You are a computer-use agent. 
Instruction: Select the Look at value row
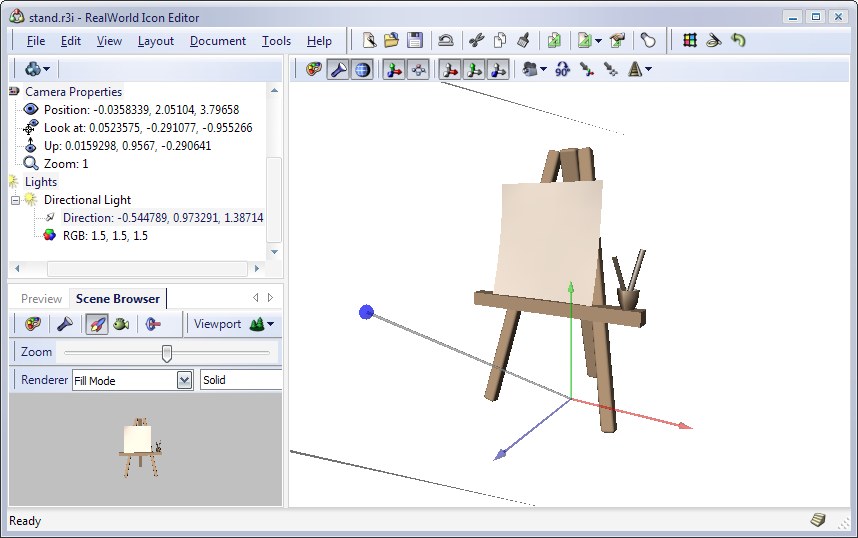pyautogui.click(x=148, y=128)
